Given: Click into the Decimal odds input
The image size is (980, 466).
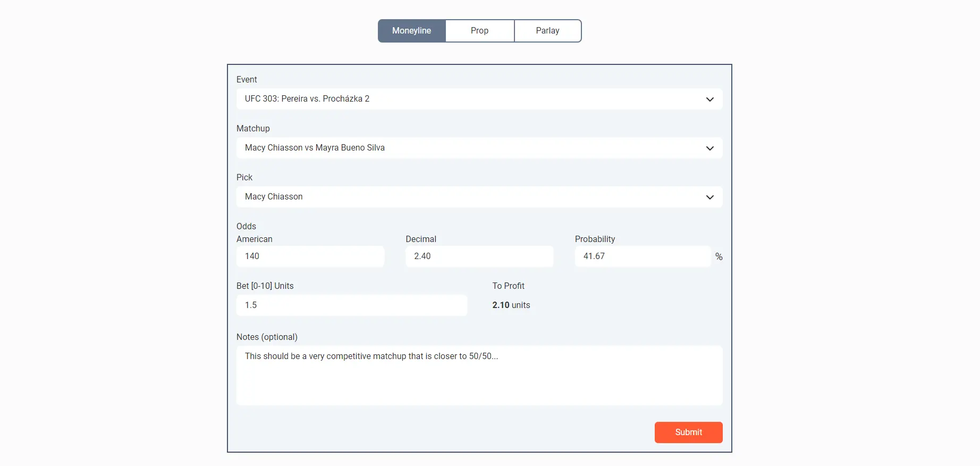Looking at the screenshot, I should click(479, 256).
